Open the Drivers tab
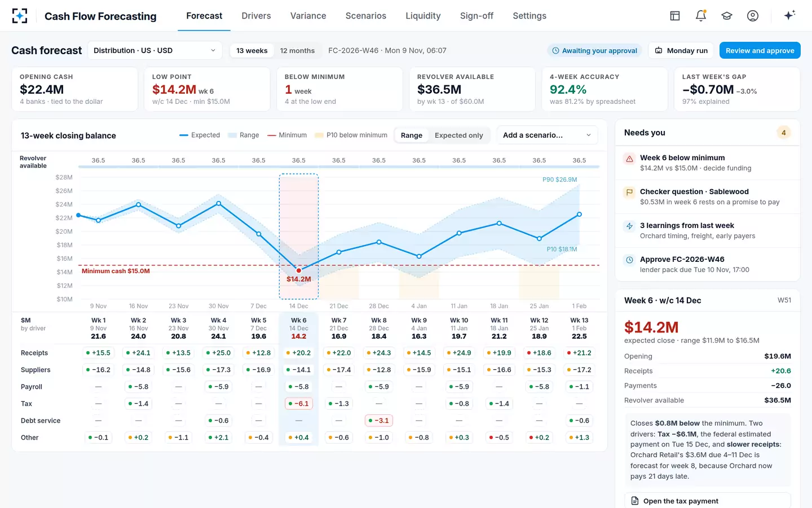Screen dimensions: 812x508 tap(256, 16)
